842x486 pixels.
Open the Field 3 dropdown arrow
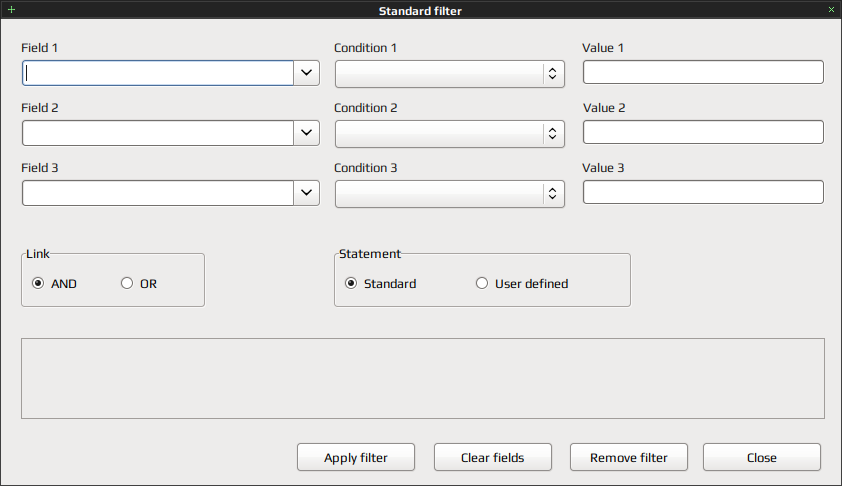coord(307,193)
